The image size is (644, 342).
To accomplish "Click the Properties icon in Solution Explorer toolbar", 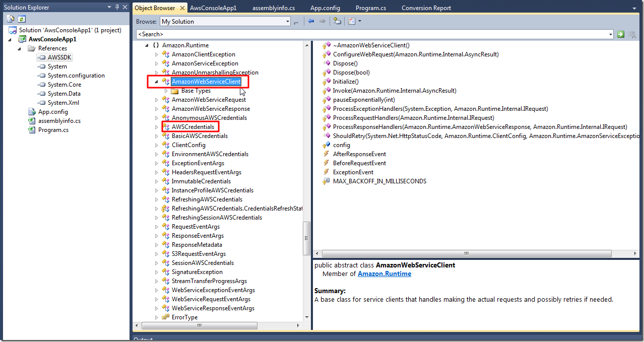I will 11,19.
